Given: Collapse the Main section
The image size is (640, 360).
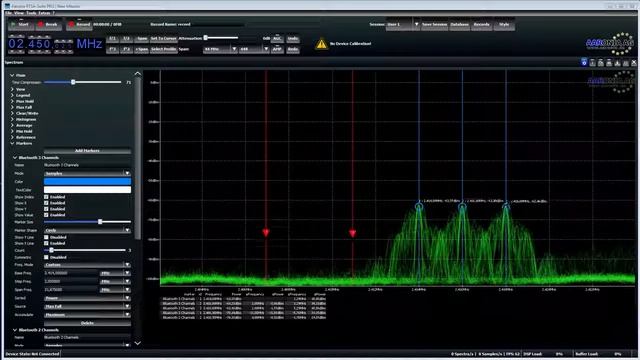Looking at the screenshot, I should pos(12,76).
